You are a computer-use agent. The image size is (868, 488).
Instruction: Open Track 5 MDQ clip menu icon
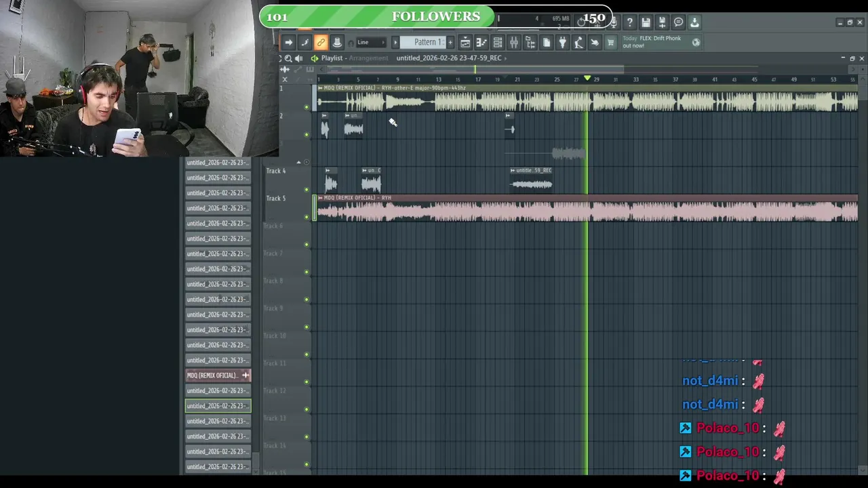pyautogui.click(x=321, y=198)
